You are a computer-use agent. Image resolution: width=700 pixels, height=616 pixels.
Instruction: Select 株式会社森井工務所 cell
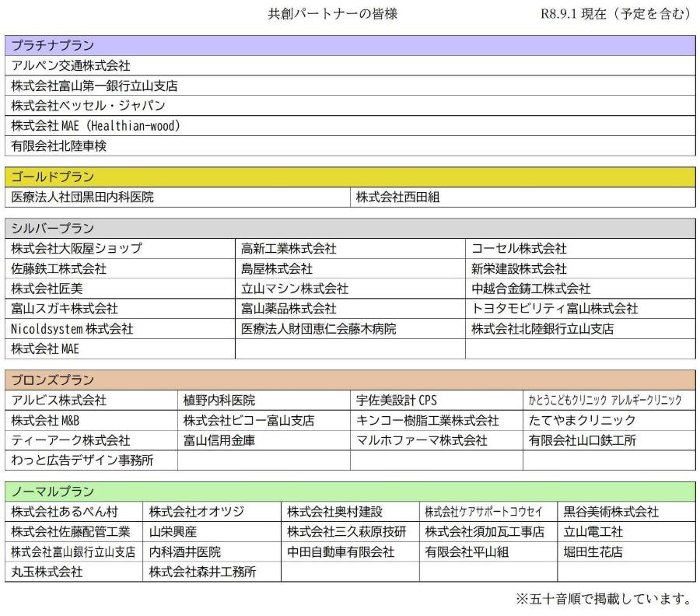pyautogui.click(x=212, y=572)
